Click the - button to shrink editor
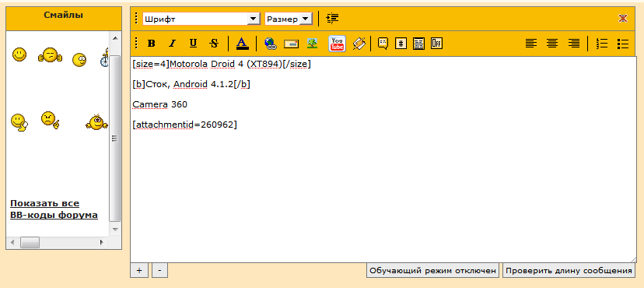The width and height of the screenshot is (644, 288). (159, 271)
